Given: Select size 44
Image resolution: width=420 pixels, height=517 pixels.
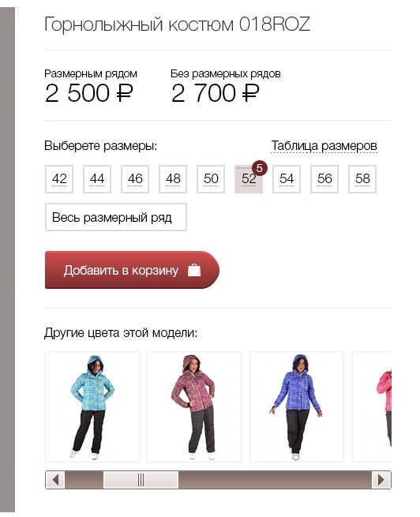Looking at the screenshot, I should tap(97, 179).
